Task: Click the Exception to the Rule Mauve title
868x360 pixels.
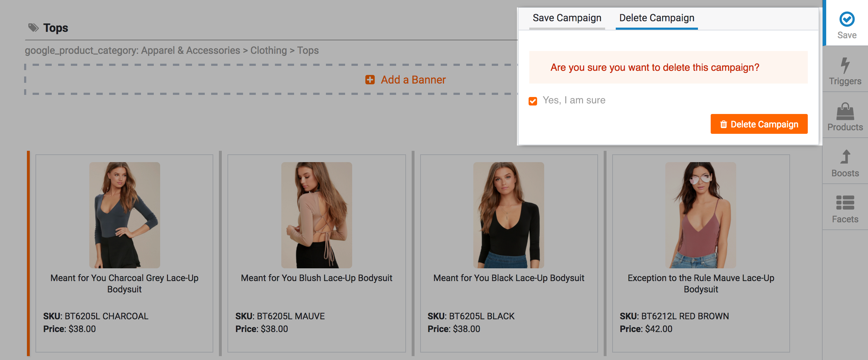Action: [701, 283]
